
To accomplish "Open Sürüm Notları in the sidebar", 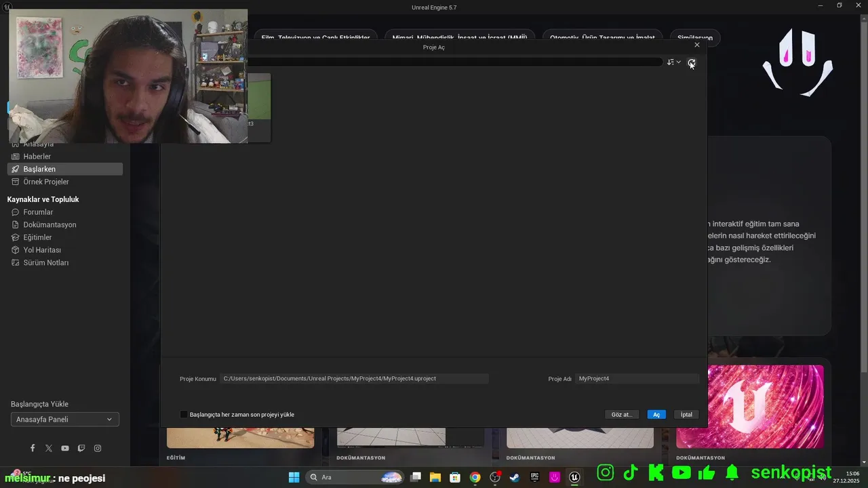I will [65, 262].
